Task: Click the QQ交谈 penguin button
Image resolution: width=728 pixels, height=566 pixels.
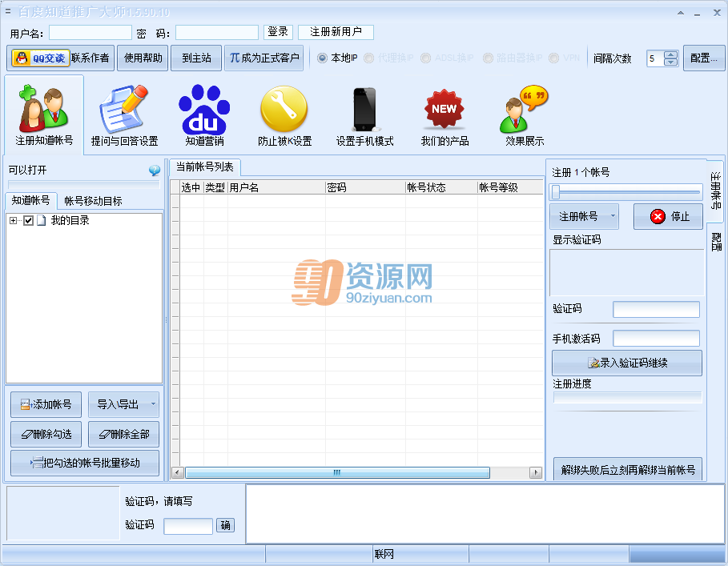Action: (x=41, y=58)
